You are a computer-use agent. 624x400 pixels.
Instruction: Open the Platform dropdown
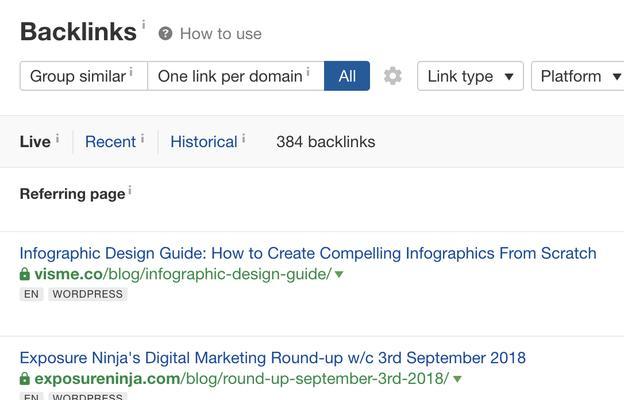579,76
